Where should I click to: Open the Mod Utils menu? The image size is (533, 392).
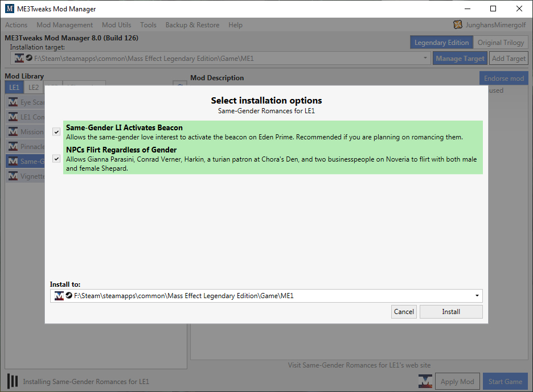[x=117, y=25]
